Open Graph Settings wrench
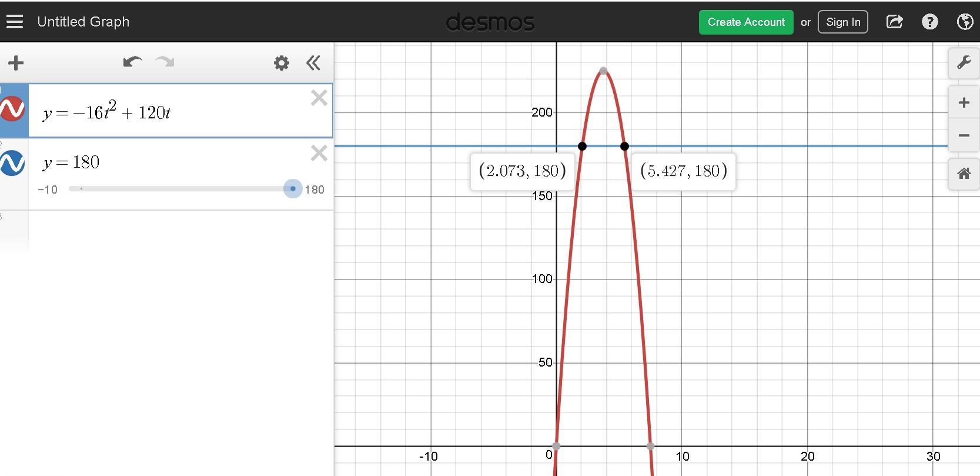Viewport: 980px width, 476px height. tap(964, 63)
